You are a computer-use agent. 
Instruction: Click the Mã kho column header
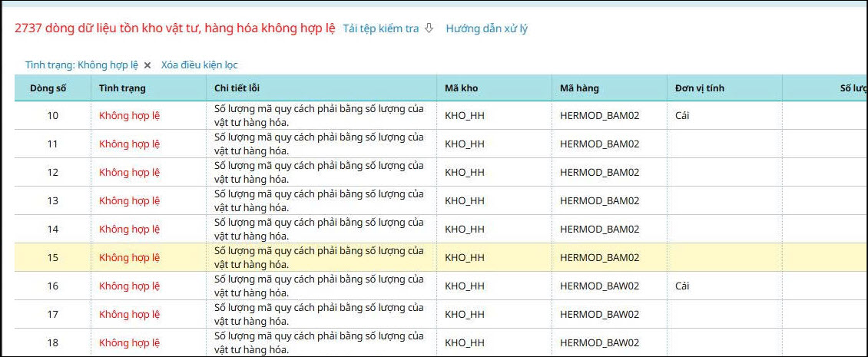(x=461, y=88)
